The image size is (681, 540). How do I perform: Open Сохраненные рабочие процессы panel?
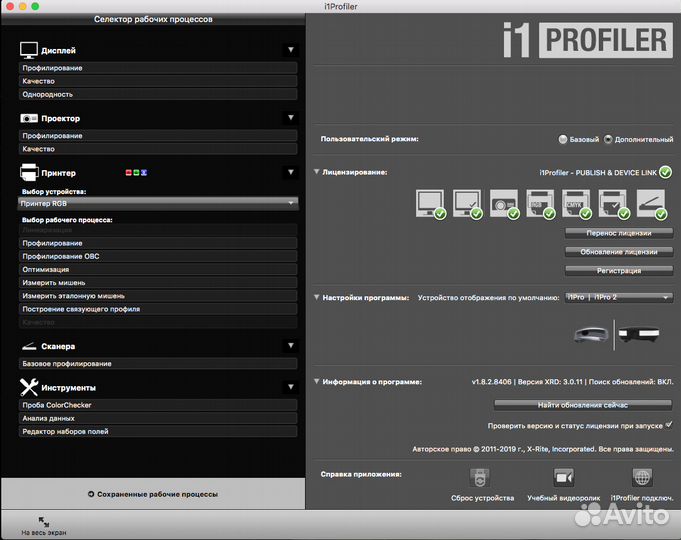point(153,494)
